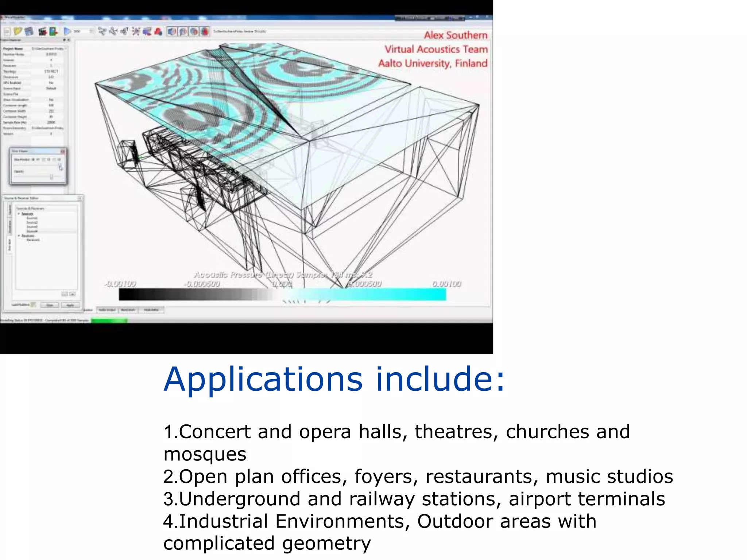
Task: Click the Apply button in the Source & Receiver Editor
Action: tap(70, 305)
